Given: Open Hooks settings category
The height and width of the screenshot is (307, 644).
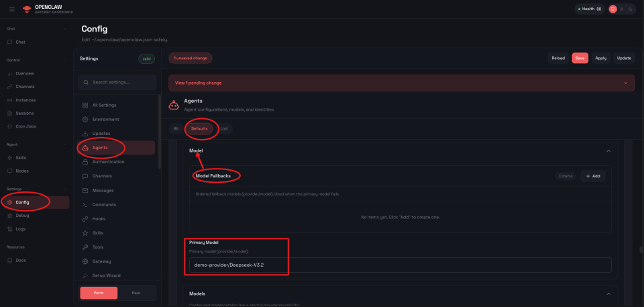Looking at the screenshot, I should pos(98,219).
